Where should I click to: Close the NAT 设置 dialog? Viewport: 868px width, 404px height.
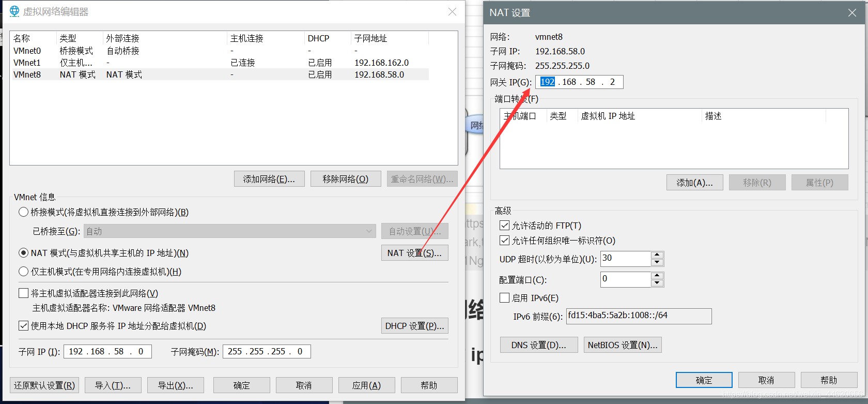852,12
